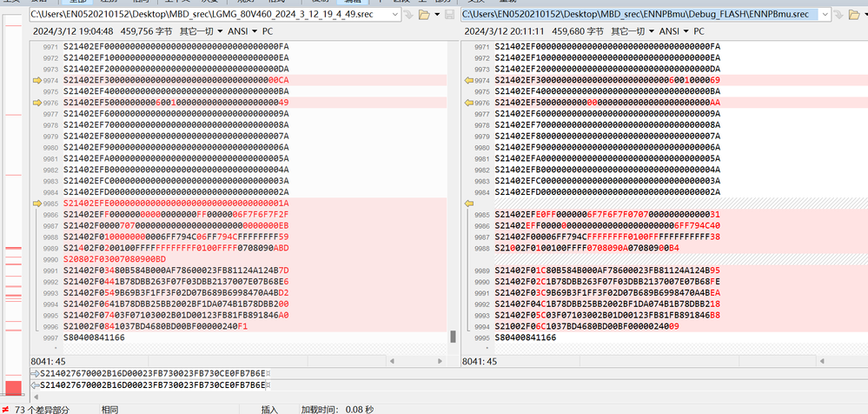Click right-pointing arrow in detail comparison row
Image resolution: width=868 pixels, height=414 pixels.
tap(35, 373)
